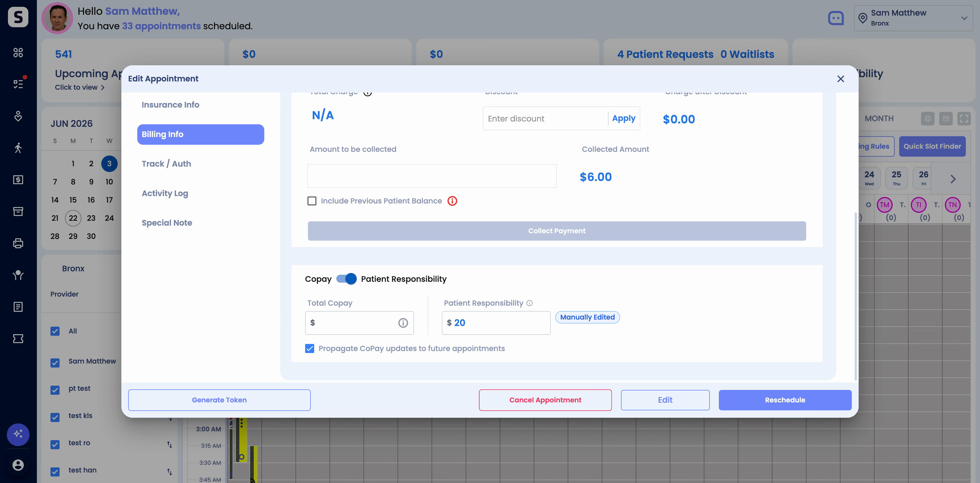
Task: Click the TM provider avatar circle
Action: click(884, 205)
